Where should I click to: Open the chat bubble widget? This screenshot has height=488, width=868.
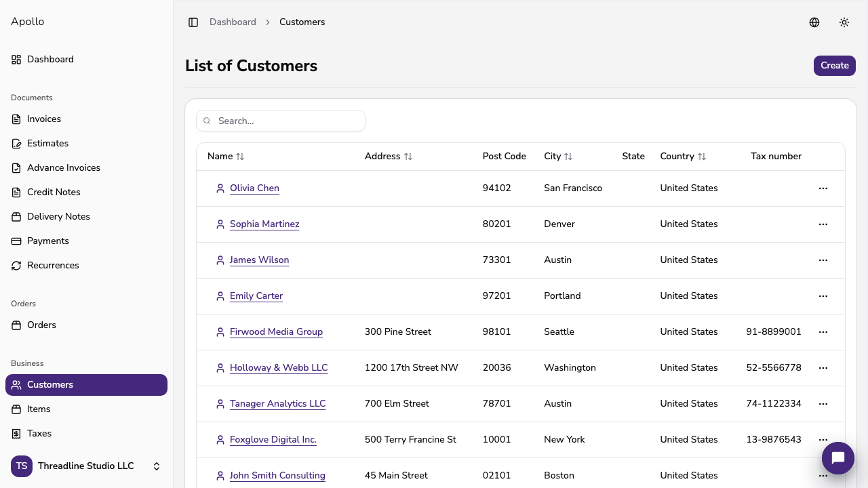pyautogui.click(x=838, y=458)
